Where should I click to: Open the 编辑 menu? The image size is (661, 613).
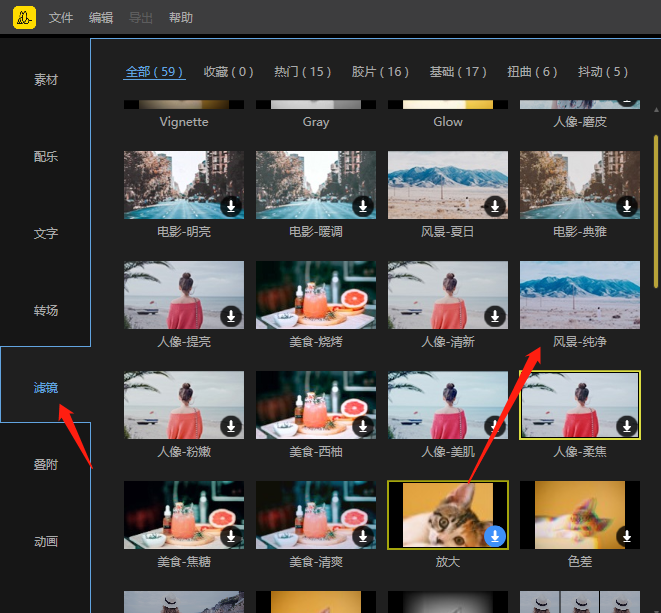click(101, 18)
